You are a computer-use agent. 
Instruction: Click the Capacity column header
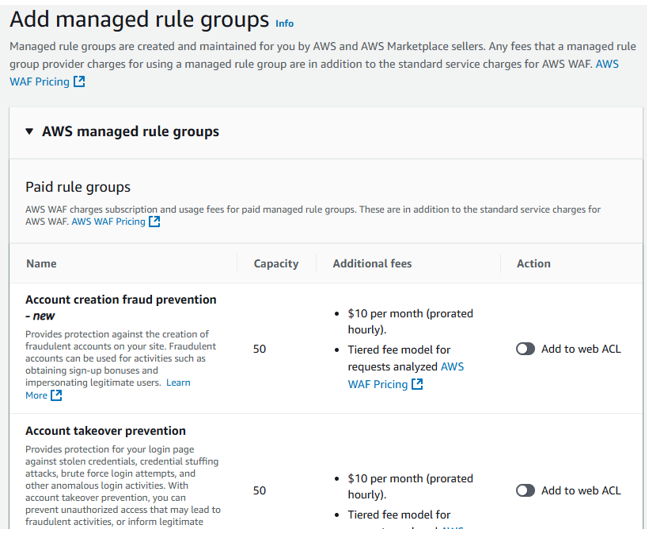click(276, 264)
